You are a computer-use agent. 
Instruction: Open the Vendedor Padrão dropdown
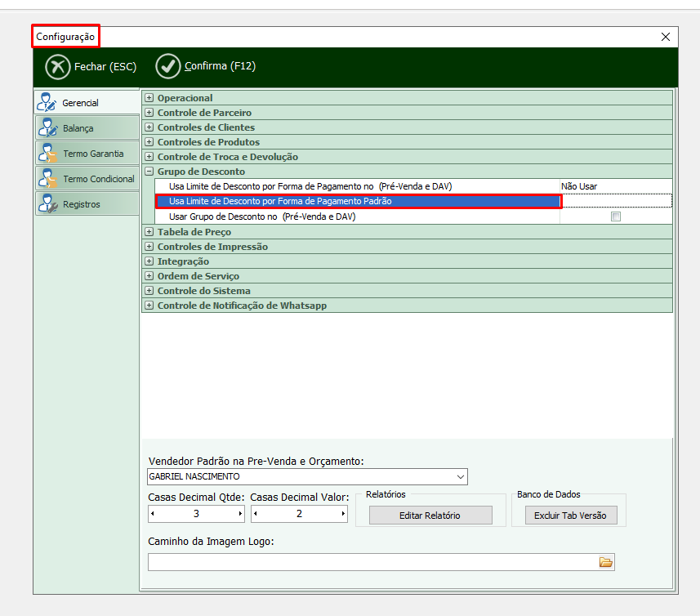461,476
